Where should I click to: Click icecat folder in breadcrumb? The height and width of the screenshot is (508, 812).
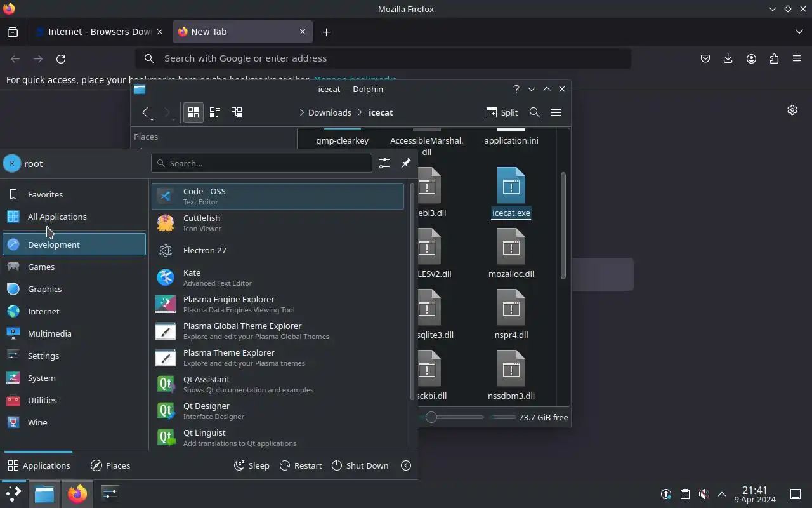point(381,112)
